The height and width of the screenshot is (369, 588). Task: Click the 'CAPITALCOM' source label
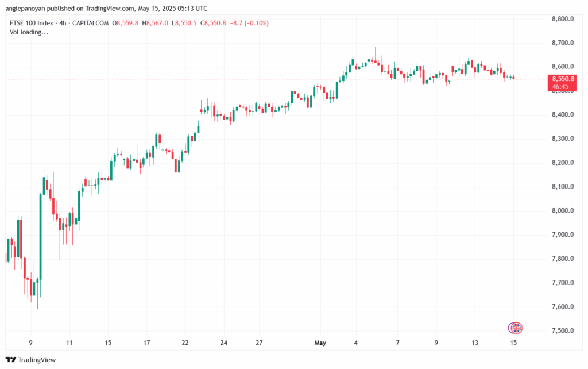click(x=90, y=23)
